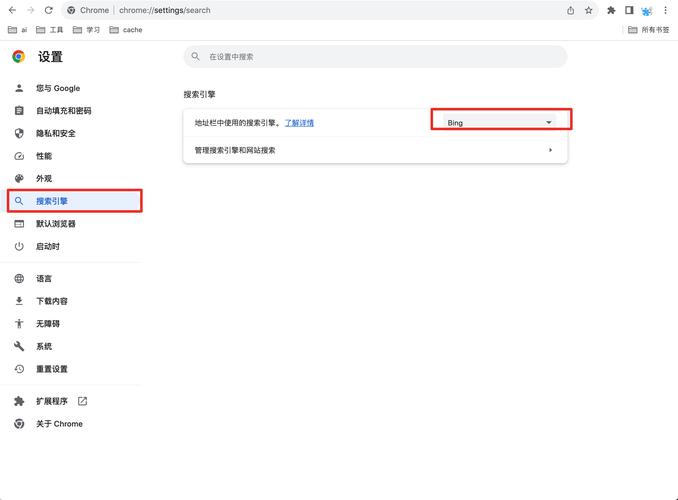Click the power icon for 启动时
Image resolution: width=678 pixels, height=500 pixels.
(19, 247)
